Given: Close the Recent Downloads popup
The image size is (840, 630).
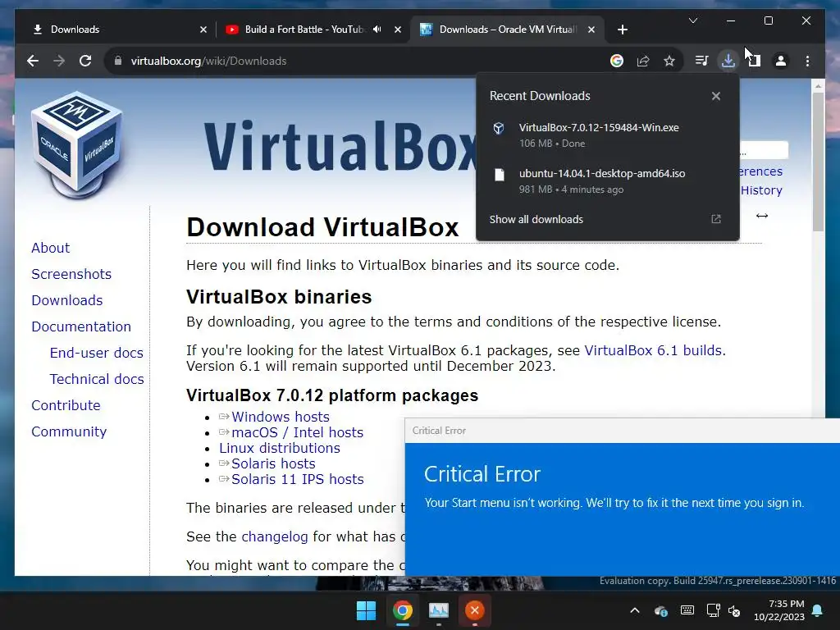Looking at the screenshot, I should [715, 96].
